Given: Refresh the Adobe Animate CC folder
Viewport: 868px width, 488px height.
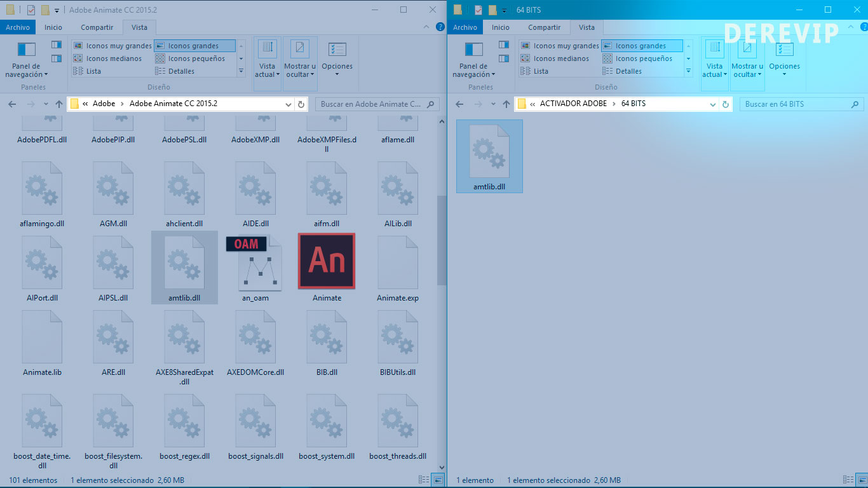Looking at the screenshot, I should [x=301, y=104].
